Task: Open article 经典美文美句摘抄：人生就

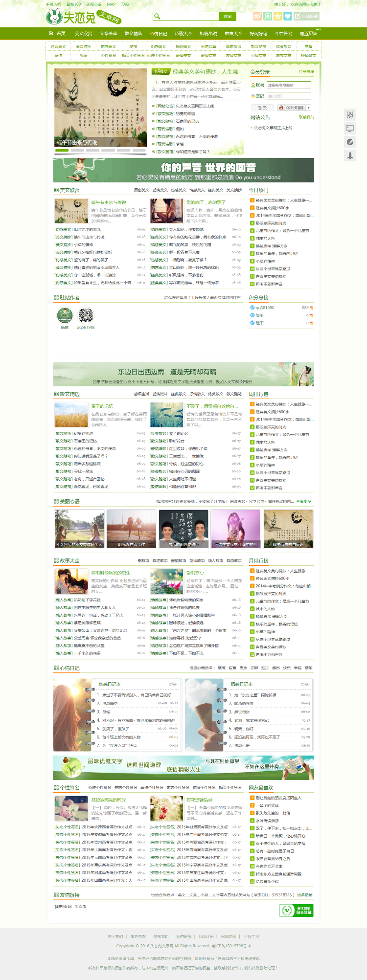Action: click(x=205, y=71)
